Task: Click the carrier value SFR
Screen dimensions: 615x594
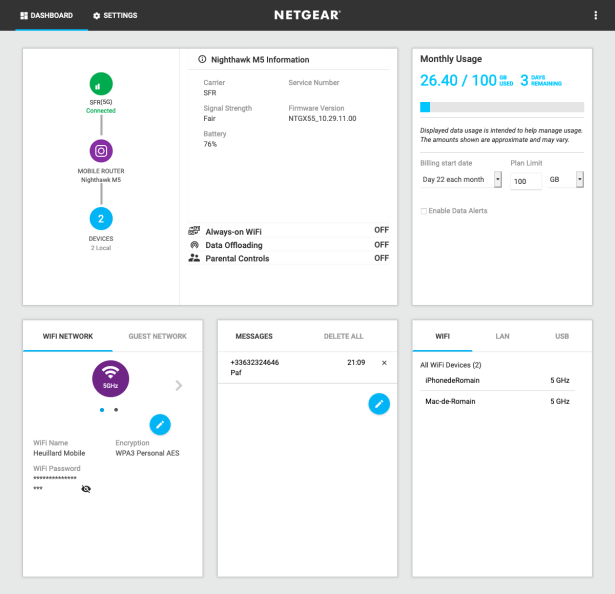Action: click(210, 93)
